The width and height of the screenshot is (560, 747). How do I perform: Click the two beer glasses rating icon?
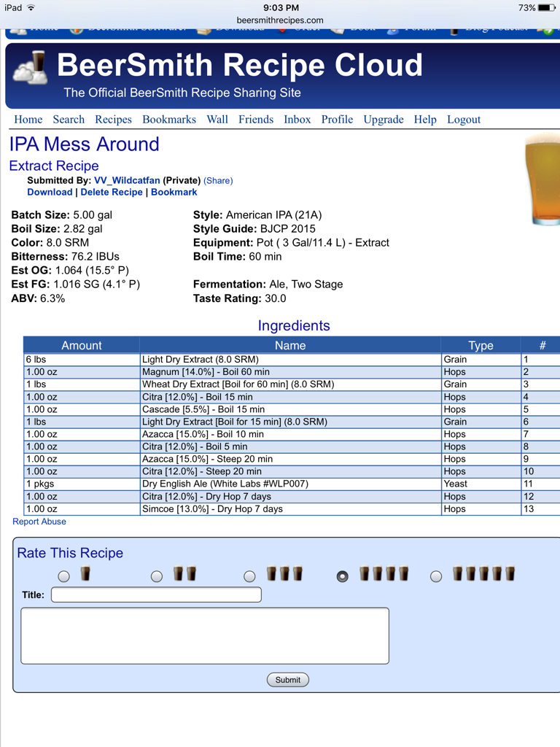[x=184, y=573]
